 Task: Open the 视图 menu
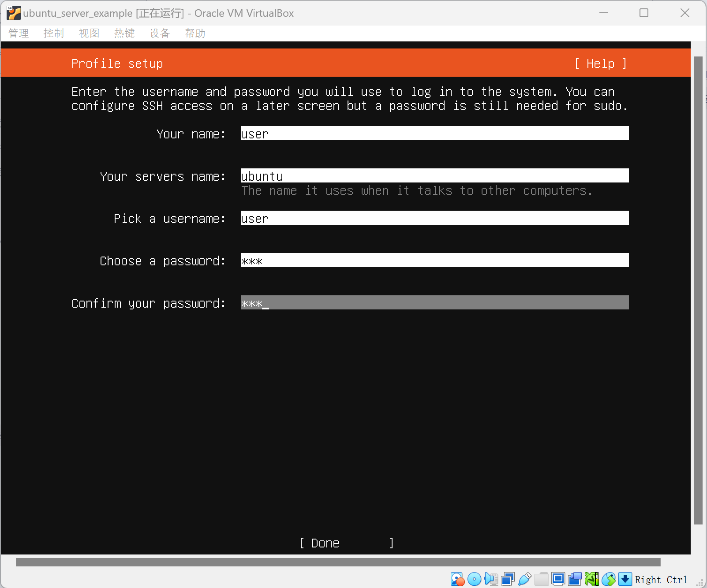89,33
